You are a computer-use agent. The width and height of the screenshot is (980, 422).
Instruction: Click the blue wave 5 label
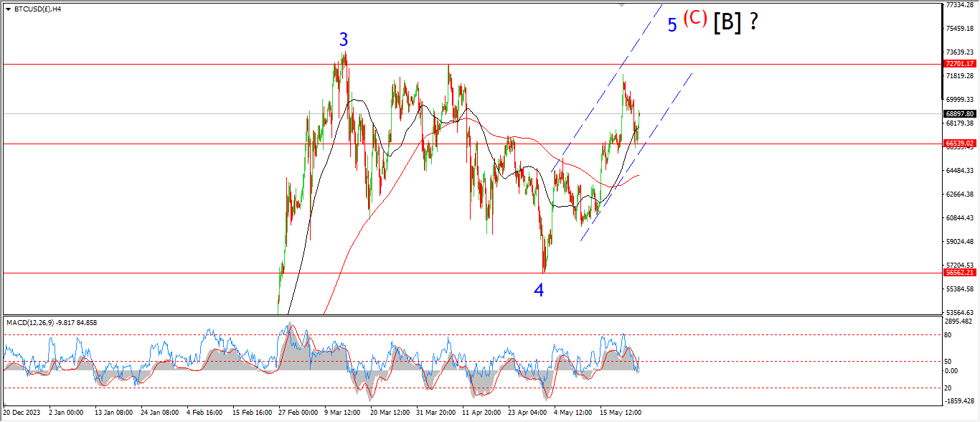(x=672, y=25)
